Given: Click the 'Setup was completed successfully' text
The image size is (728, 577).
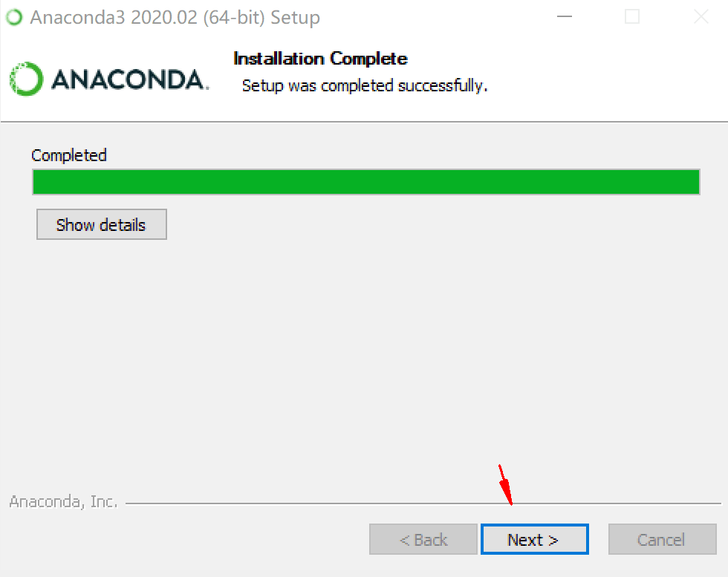Looking at the screenshot, I should coord(365,86).
